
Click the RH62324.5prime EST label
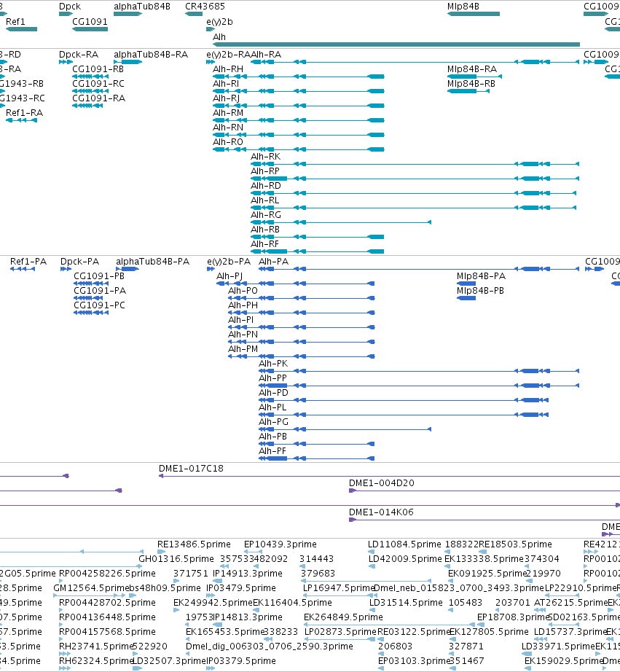[96, 661]
